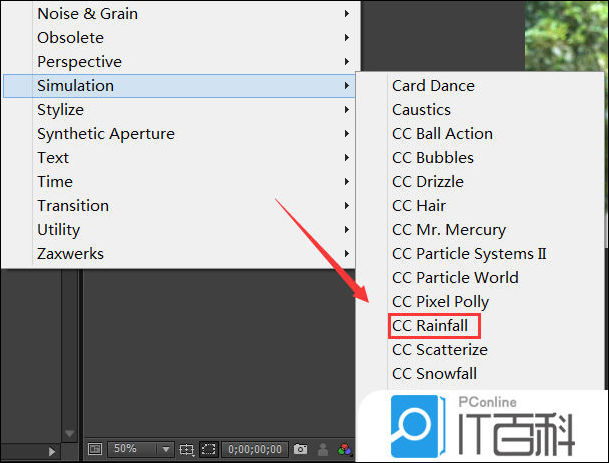This screenshot has width=609, height=463.
Task: Apply the CC Ball Action effect
Action: 442,134
